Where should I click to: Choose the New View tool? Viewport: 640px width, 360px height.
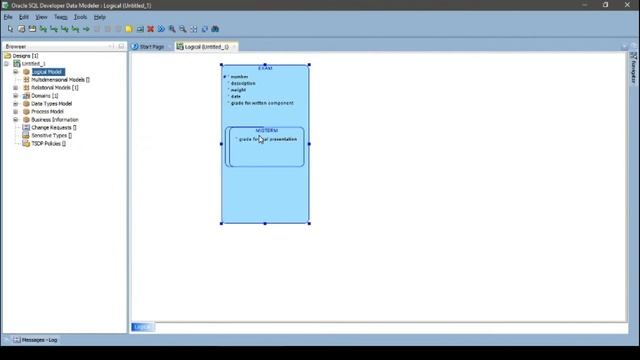[x=32, y=29]
